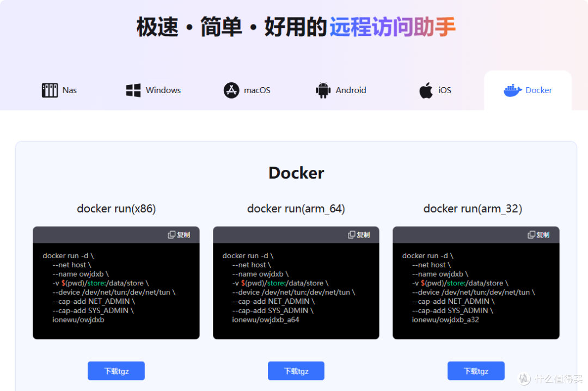
Task: Click the 'docker run(arm_64)' heading
Action: pos(296,209)
